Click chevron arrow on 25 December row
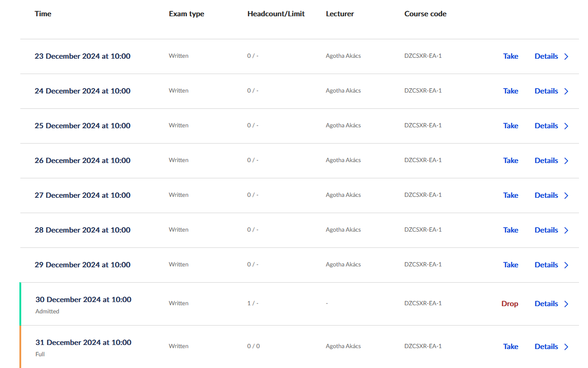Viewport: 588px width, 368px height. tap(566, 126)
